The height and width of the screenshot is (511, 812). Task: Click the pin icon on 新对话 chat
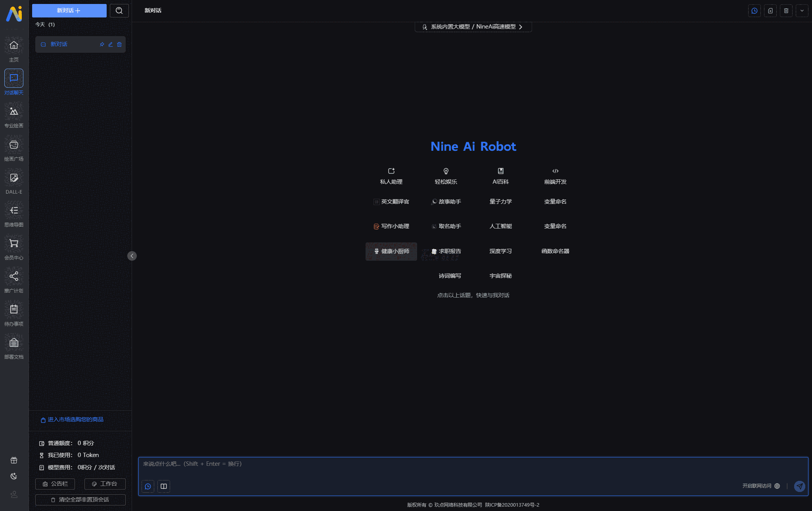(x=102, y=44)
